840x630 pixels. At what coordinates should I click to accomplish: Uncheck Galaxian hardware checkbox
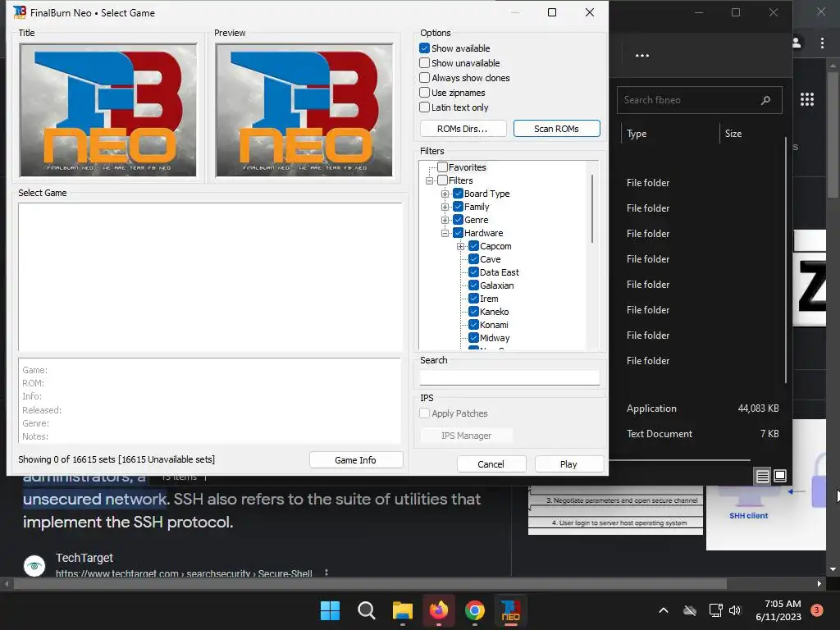coord(473,285)
